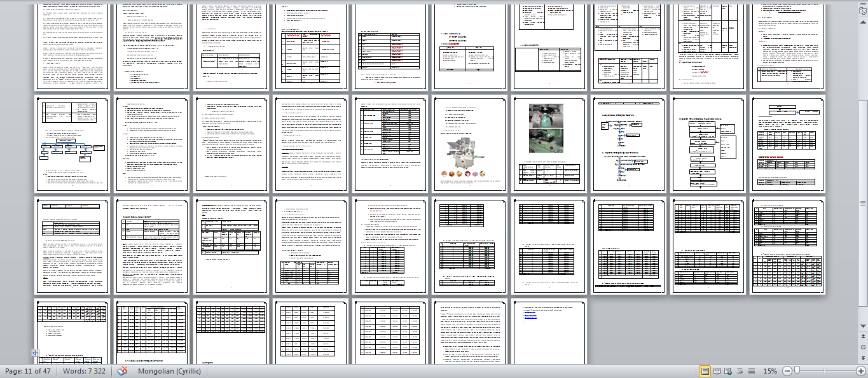Select the Print Layout view toggle
The image size is (868, 378).
click(705, 370)
